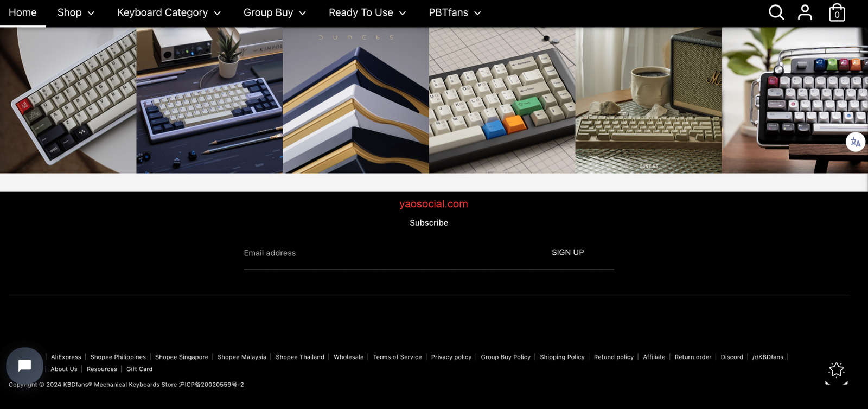Open the chat bubble widget
Viewport: 868px width, 409px height.
24,366
